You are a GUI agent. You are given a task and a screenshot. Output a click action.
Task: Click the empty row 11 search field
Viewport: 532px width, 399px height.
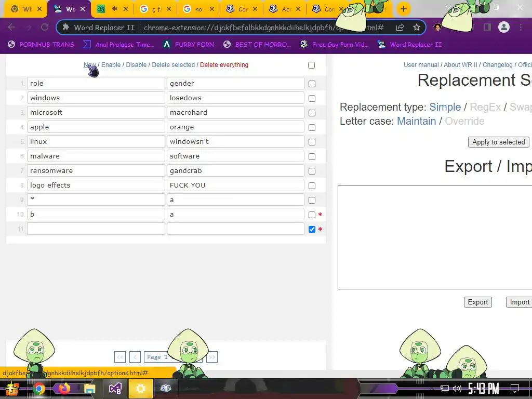pos(96,229)
